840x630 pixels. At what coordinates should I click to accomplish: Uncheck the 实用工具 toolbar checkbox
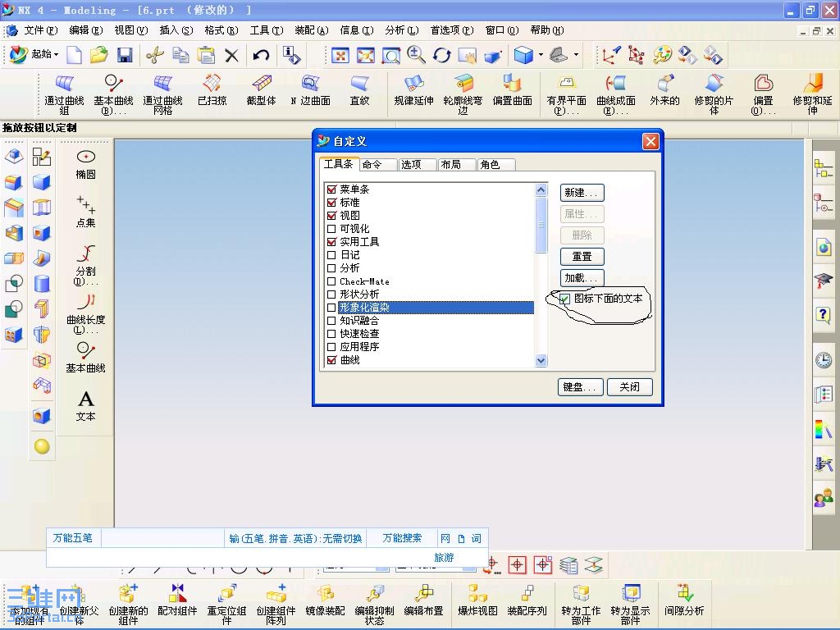click(331, 242)
